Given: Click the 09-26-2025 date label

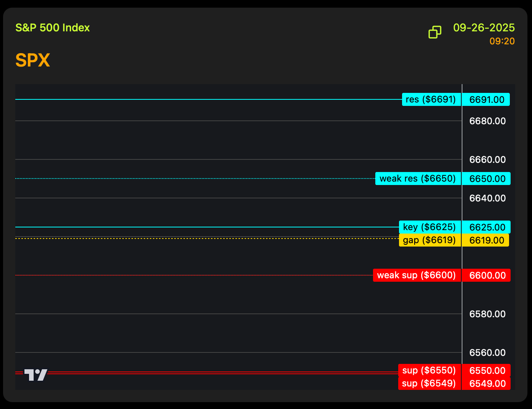Looking at the screenshot, I should click(484, 28).
